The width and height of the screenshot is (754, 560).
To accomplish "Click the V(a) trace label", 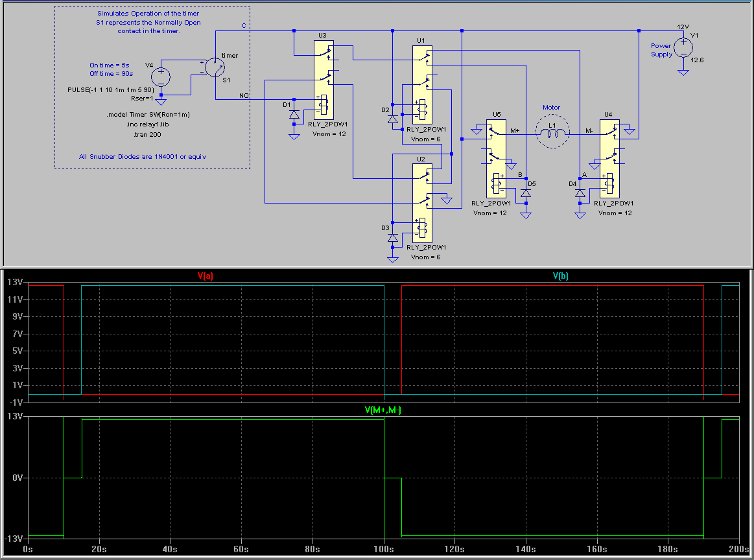I will (x=206, y=275).
